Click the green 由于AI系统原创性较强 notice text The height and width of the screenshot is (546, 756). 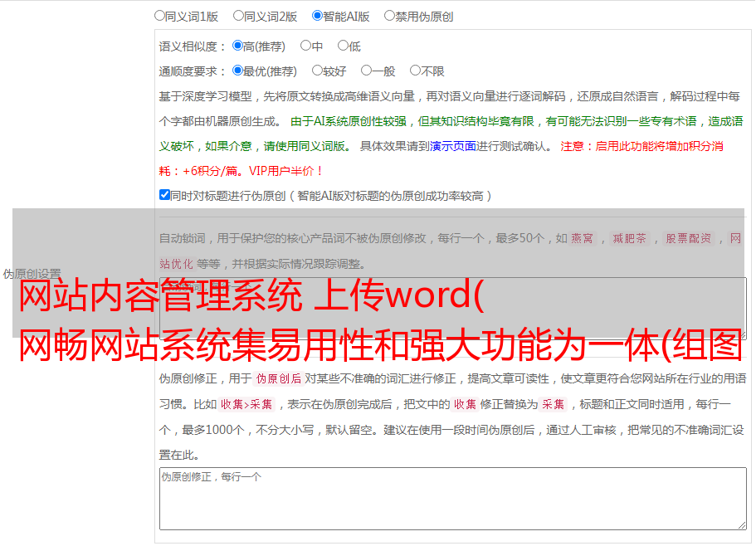pyautogui.click(x=451, y=134)
